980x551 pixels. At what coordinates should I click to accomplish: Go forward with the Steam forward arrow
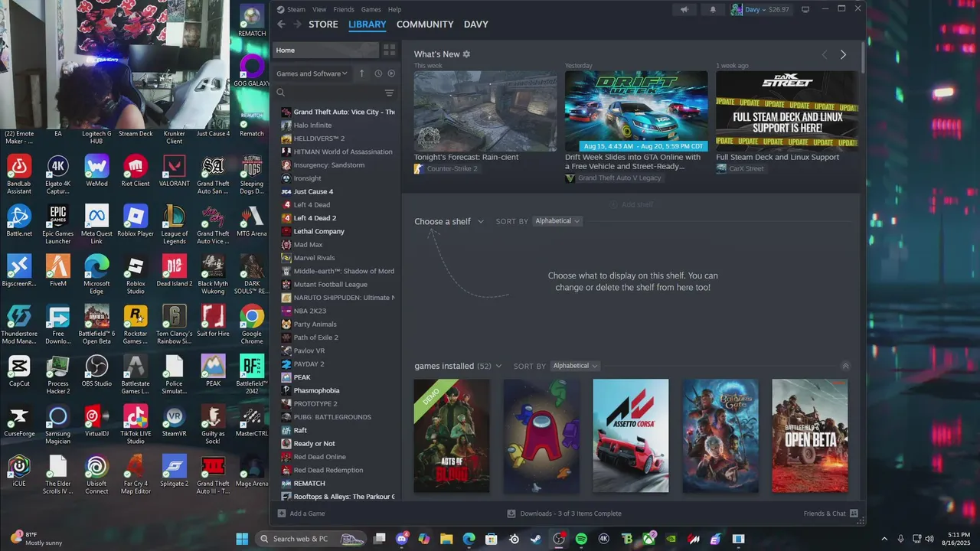click(x=297, y=24)
